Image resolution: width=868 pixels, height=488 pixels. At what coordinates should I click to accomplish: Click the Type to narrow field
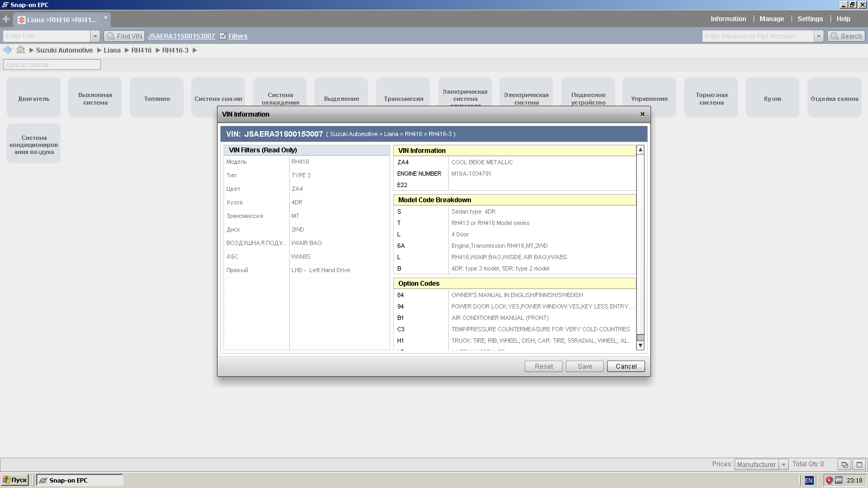point(52,65)
